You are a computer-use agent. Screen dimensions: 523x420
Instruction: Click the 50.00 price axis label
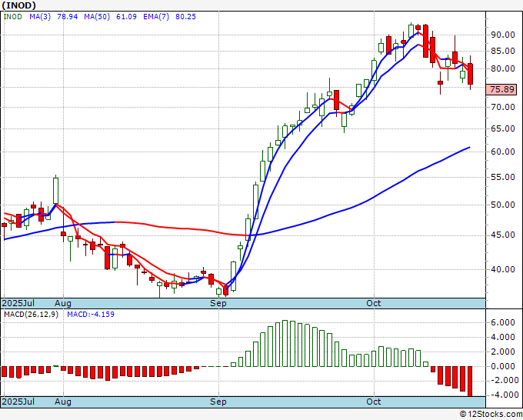pyautogui.click(x=502, y=205)
